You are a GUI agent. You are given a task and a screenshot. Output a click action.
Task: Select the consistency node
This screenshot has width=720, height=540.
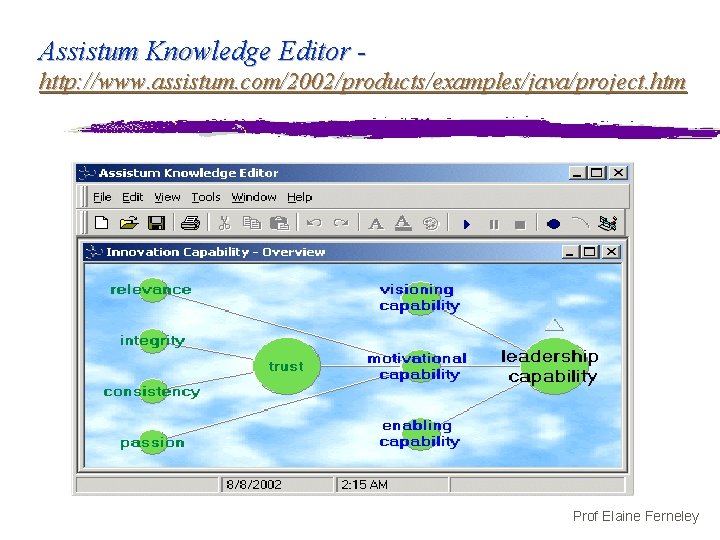pyautogui.click(x=153, y=391)
